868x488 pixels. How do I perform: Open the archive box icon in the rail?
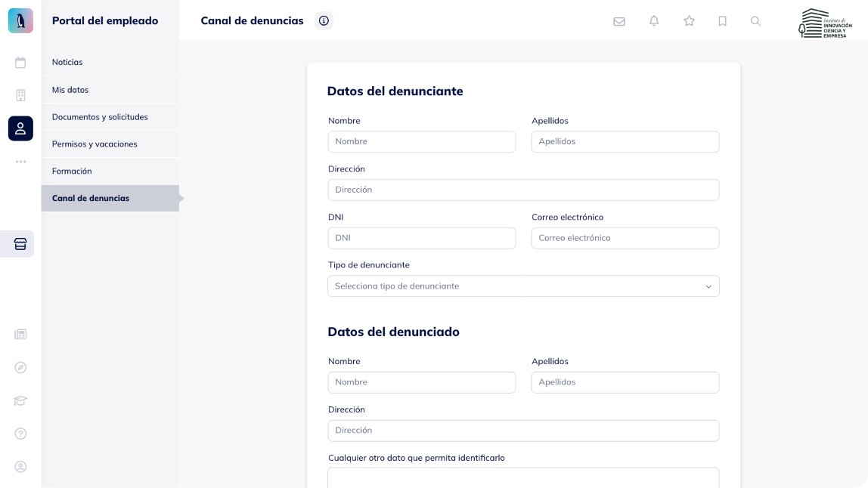pyautogui.click(x=20, y=244)
